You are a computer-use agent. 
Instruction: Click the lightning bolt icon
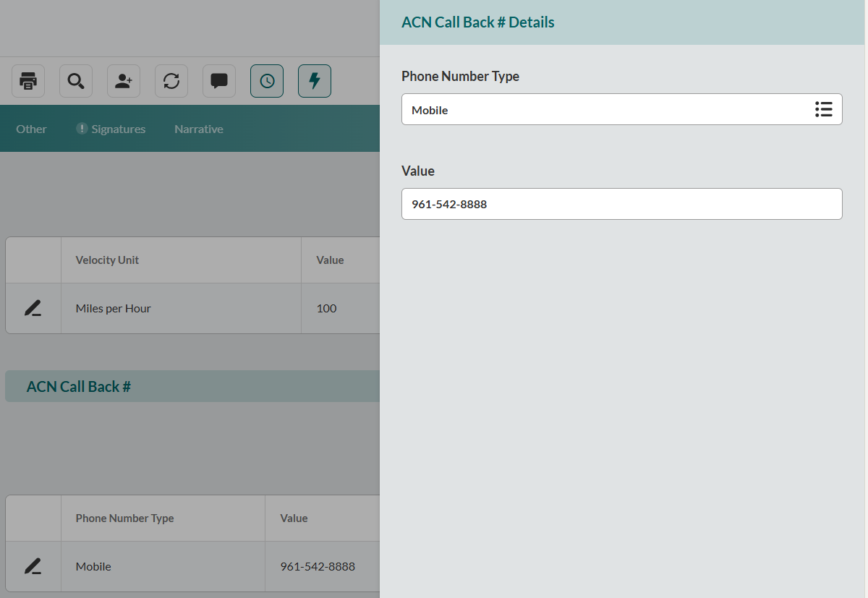tap(315, 81)
